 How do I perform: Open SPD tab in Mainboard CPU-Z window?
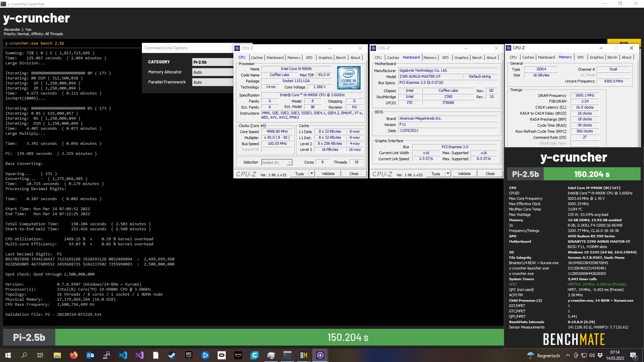(x=445, y=58)
